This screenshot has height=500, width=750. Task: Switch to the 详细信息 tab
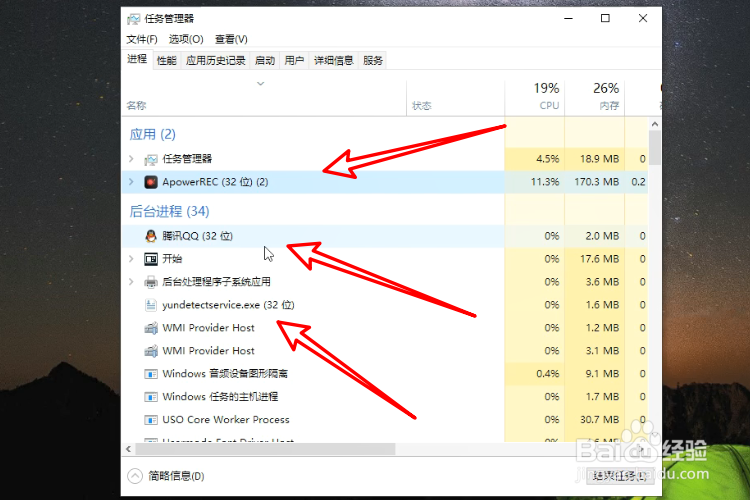pos(333,61)
